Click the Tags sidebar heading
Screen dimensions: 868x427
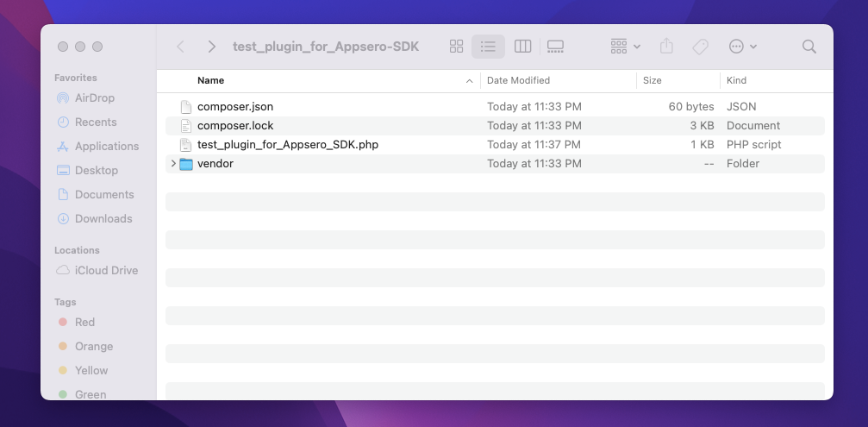(x=66, y=302)
